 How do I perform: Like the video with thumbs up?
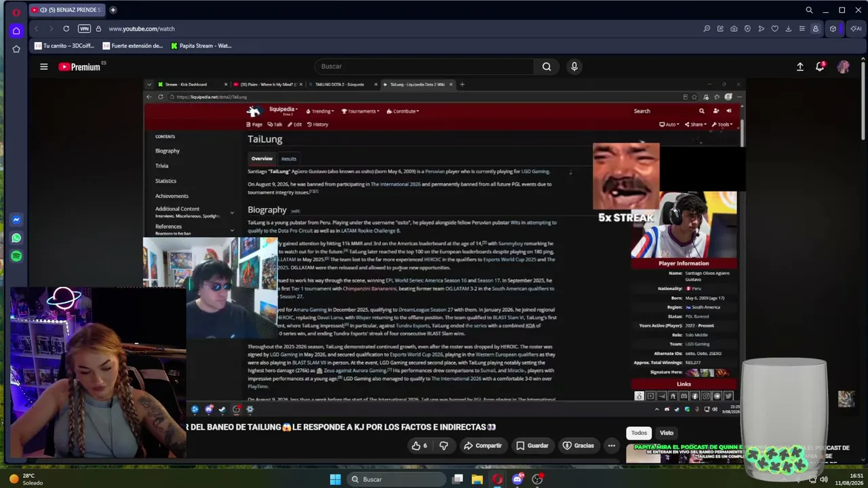(420, 445)
